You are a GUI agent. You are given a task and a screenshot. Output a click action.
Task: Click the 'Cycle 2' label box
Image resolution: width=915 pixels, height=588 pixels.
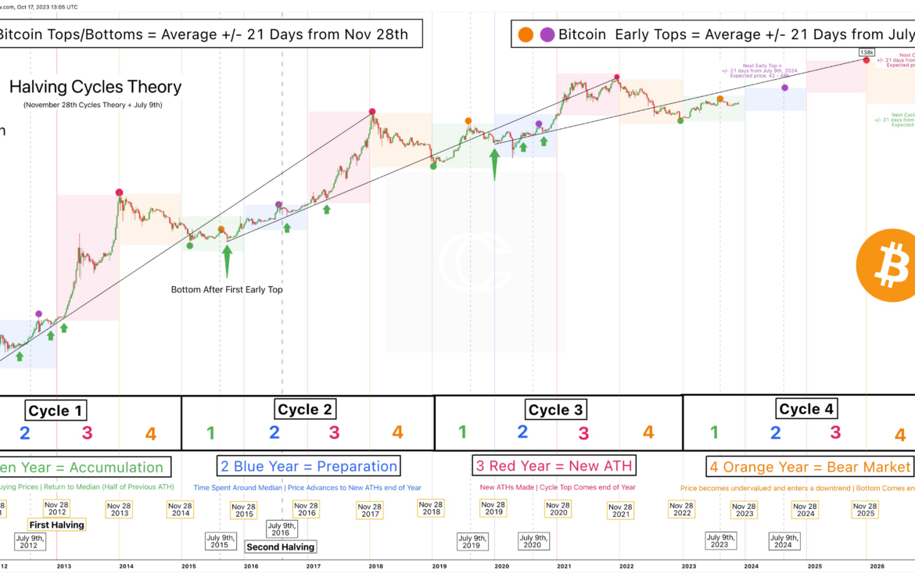point(305,409)
